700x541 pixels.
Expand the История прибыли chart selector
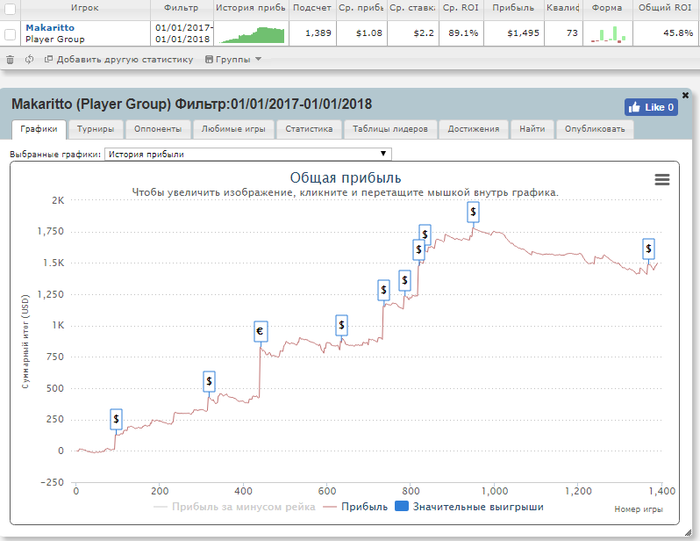pyautogui.click(x=248, y=154)
